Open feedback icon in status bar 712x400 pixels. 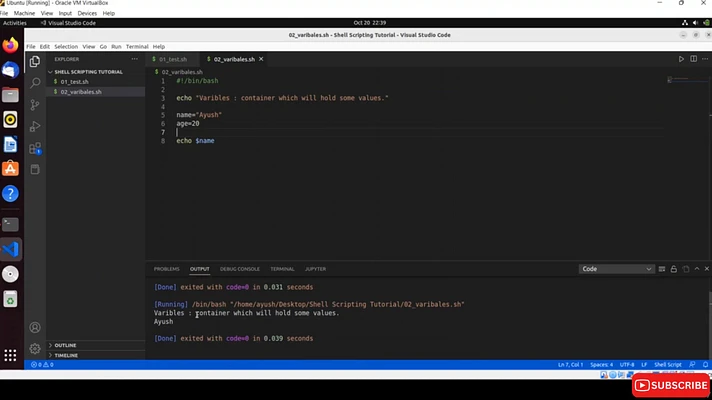pos(692,365)
